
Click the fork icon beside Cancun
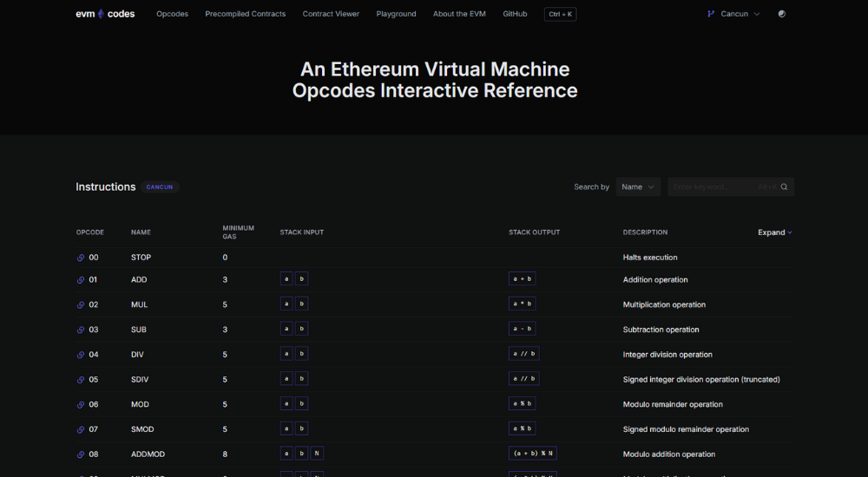(x=711, y=14)
